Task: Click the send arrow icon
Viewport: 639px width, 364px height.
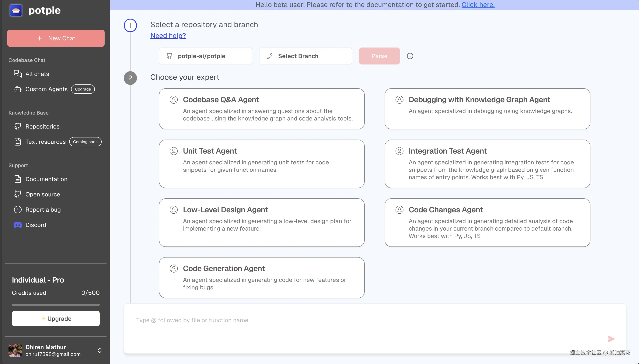Action: [611, 339]
